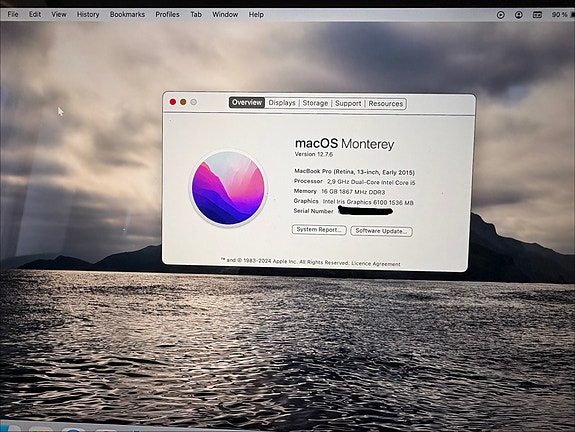Viewport: 575px width, 432px height.
Task: Click the macOS Monterey logo image
Action: click(228, 188)
